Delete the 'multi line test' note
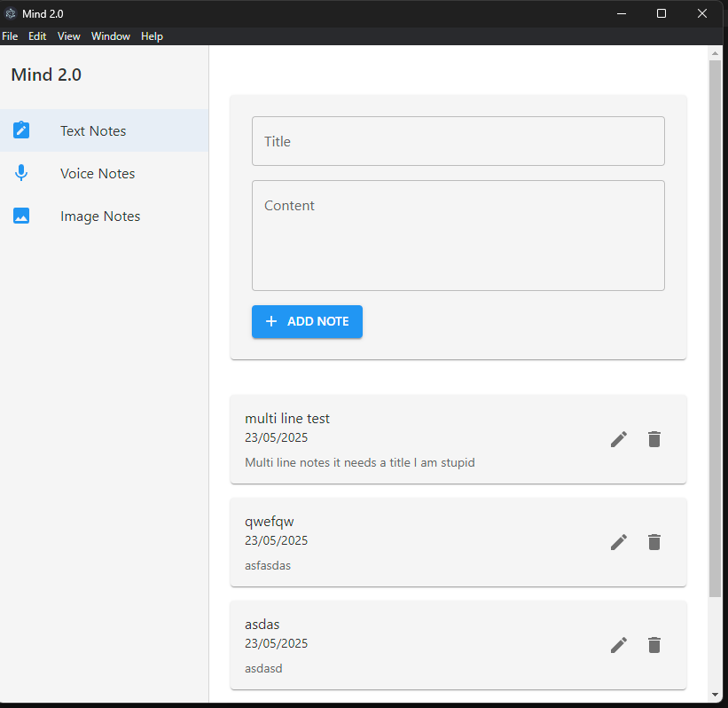The height and width of the screenshot is (708, 728). (x=654, y=439)
